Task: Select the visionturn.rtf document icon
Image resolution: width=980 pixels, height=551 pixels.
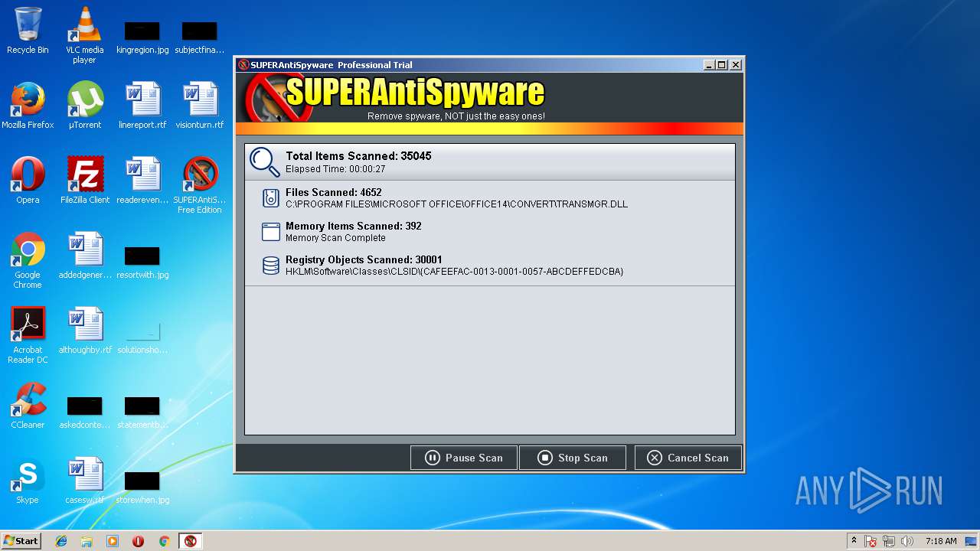Action: point(199,106)
